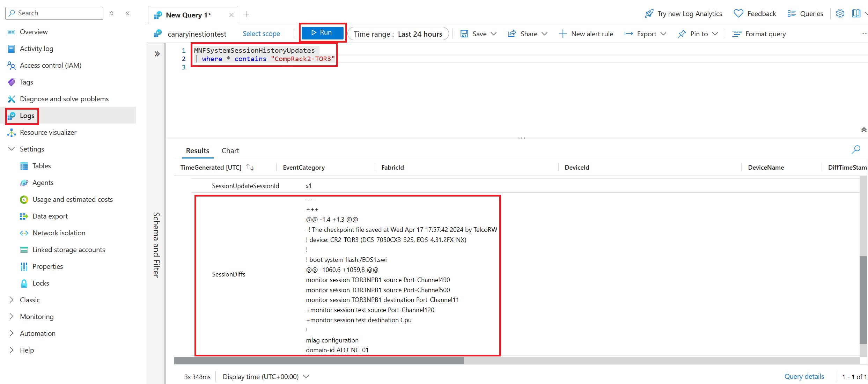Change Display time zone dropdown

tap(266, 377)
